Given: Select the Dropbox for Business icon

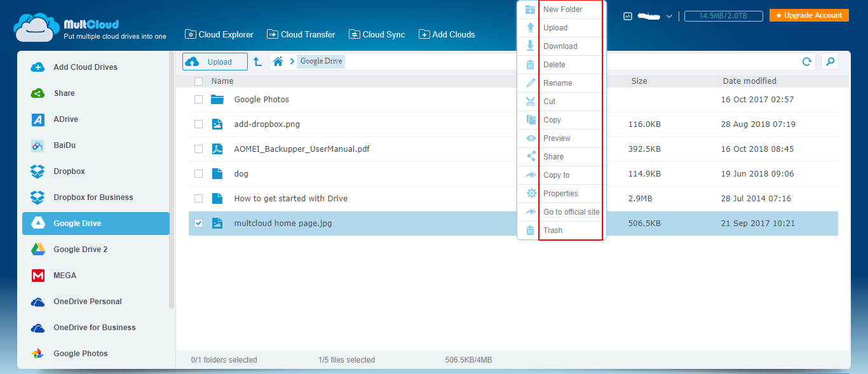Looking at the screenshot, I should tap(37, 197).
